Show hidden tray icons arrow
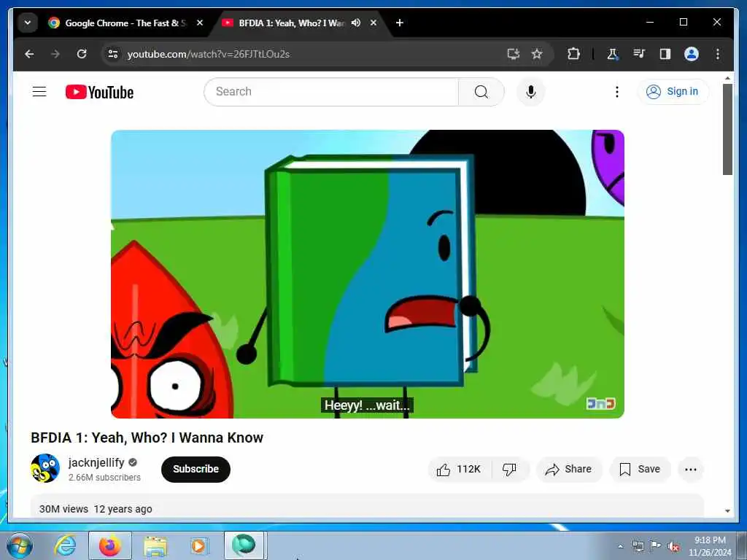This screenshot has width=747, height=560. [x=620, y=546]
